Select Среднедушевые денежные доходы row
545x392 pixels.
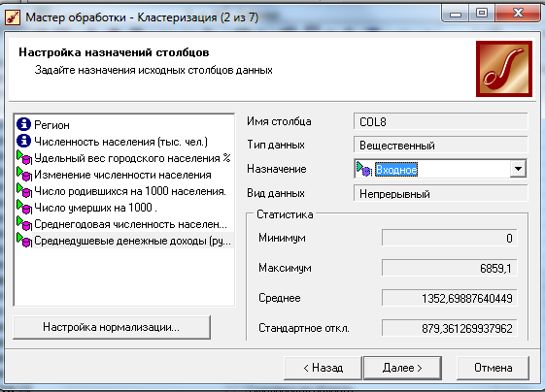point(124,241)
